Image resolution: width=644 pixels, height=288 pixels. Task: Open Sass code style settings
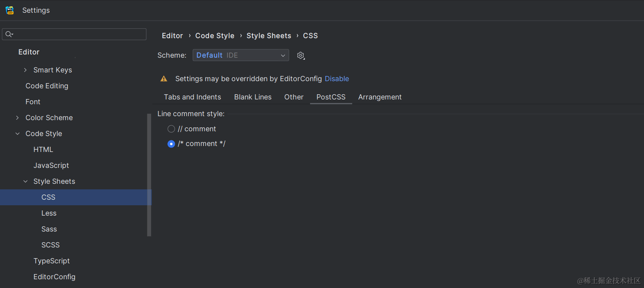tap(49, 229)
